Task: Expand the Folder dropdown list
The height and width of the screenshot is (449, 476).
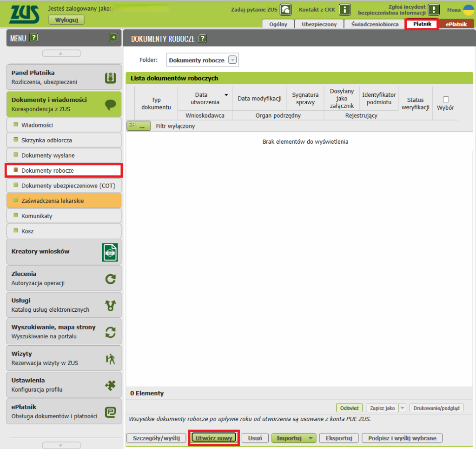Action: click(233, 60)
